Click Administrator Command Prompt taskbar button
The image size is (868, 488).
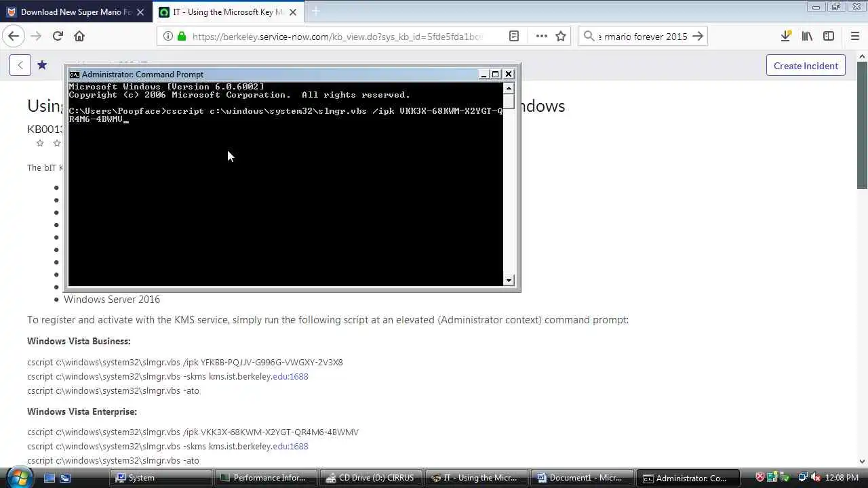click(x=688, y=478)
